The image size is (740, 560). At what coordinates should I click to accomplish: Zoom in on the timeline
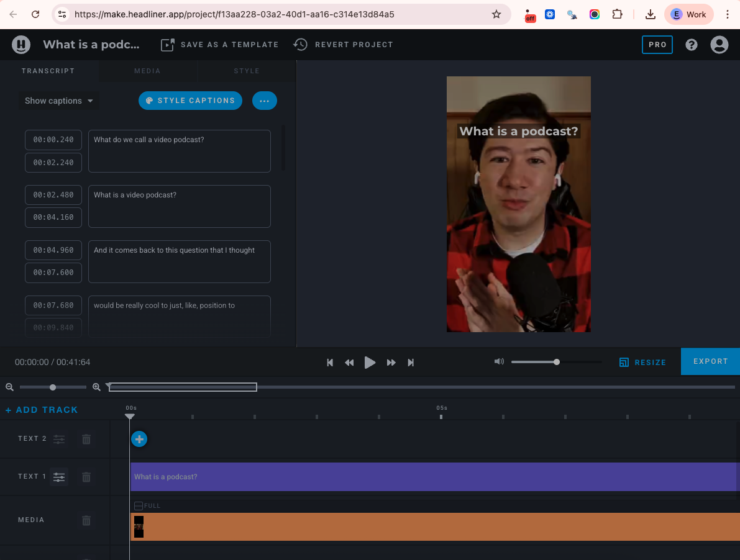[96, 387]
